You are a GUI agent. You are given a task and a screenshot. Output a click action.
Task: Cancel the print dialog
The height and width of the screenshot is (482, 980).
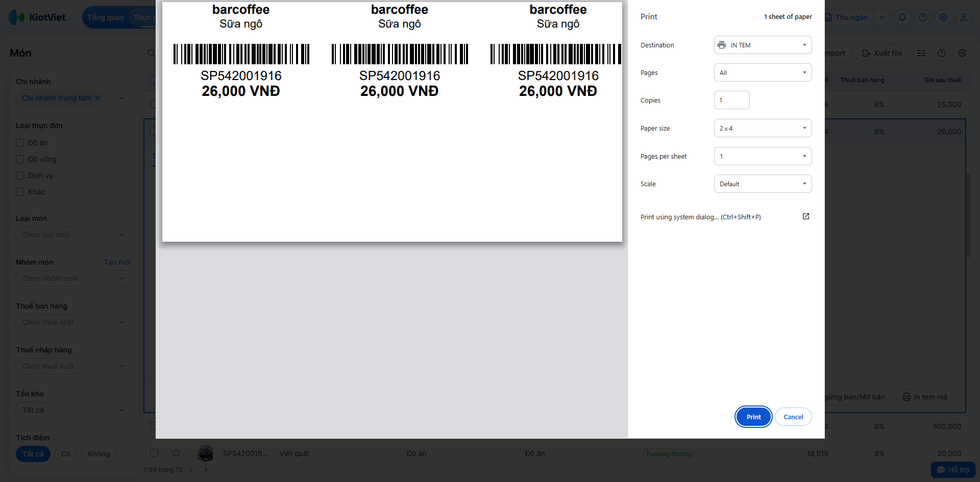(793, 417)
